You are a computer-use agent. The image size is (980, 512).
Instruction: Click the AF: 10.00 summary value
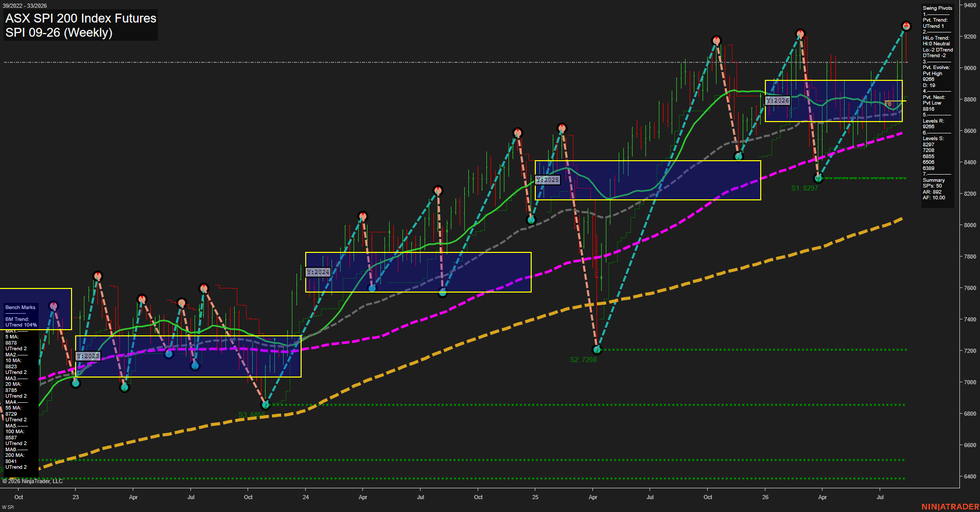point(934,198)
